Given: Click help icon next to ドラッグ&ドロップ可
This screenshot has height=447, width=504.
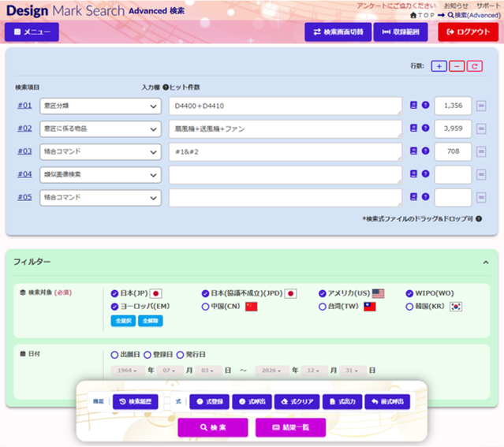Looking at the screenshot, I should pos(479,219).
